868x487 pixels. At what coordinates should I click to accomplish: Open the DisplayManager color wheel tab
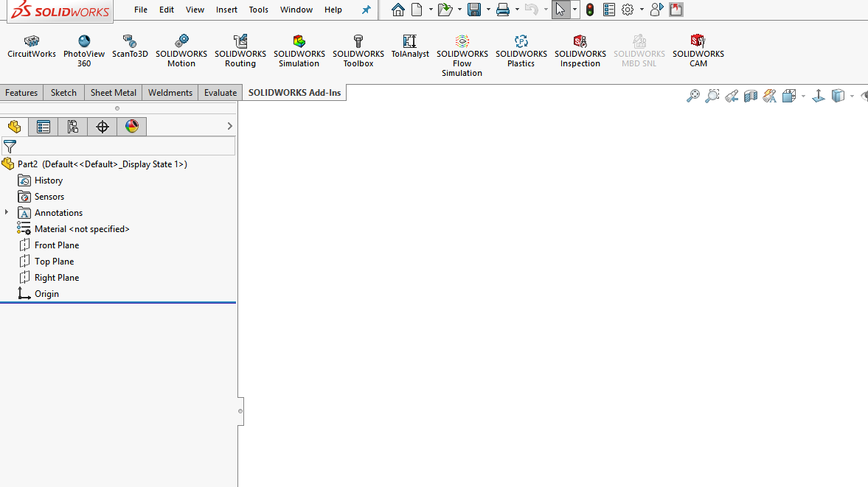pyautogui.click(x=132, y=127)
